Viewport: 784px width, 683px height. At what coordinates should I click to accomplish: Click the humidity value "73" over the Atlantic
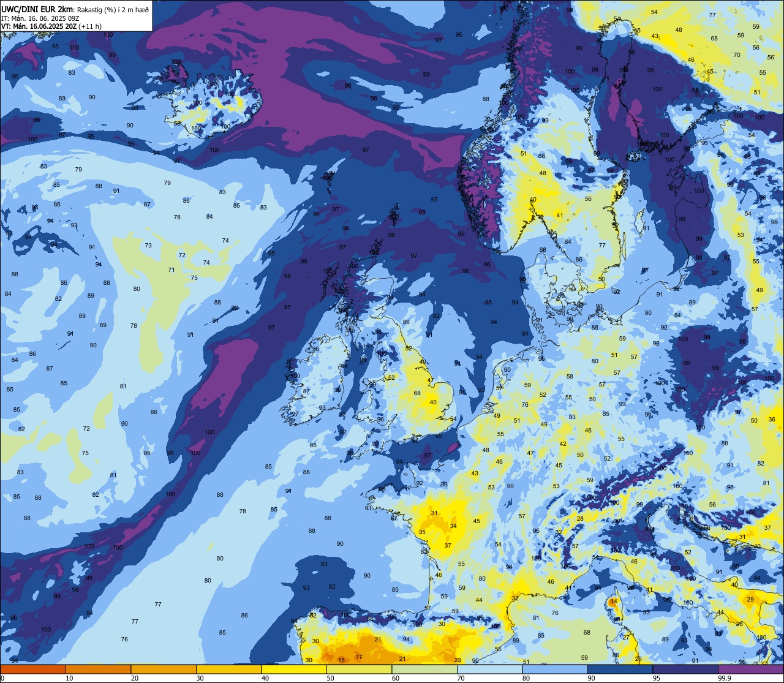148,245
